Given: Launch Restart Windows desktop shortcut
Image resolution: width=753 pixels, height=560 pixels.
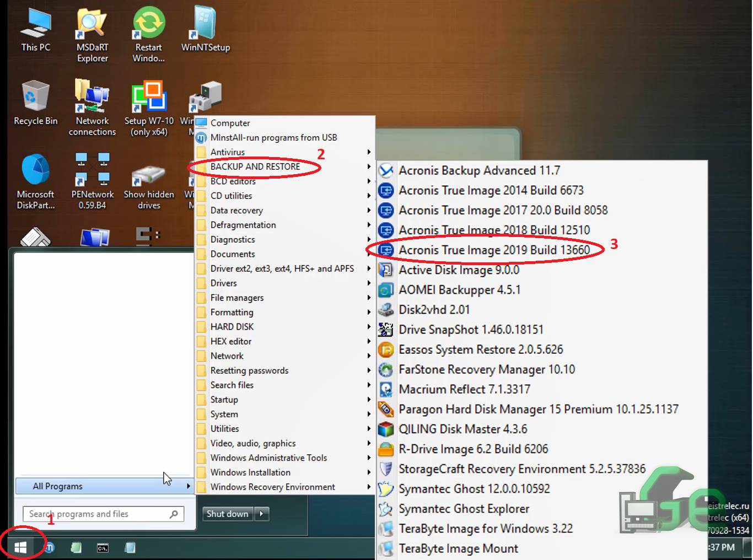Looking at the screenshot, I should pyautogui.click(x=149, y=35).
